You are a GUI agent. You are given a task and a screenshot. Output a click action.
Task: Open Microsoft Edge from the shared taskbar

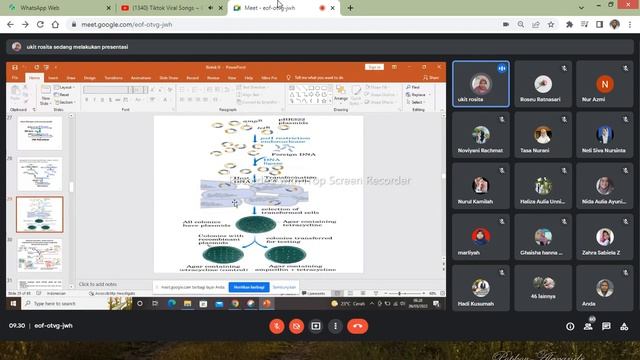tap(172, 304)
